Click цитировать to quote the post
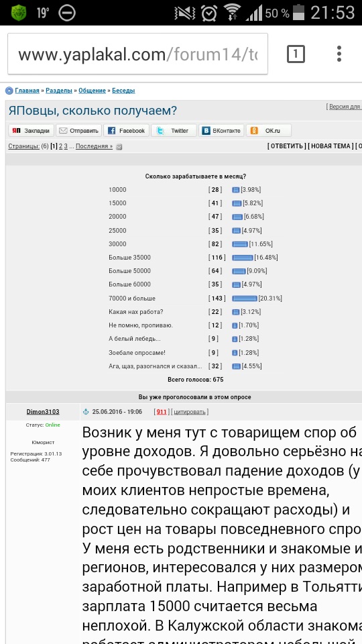 (x=190, y=411)
